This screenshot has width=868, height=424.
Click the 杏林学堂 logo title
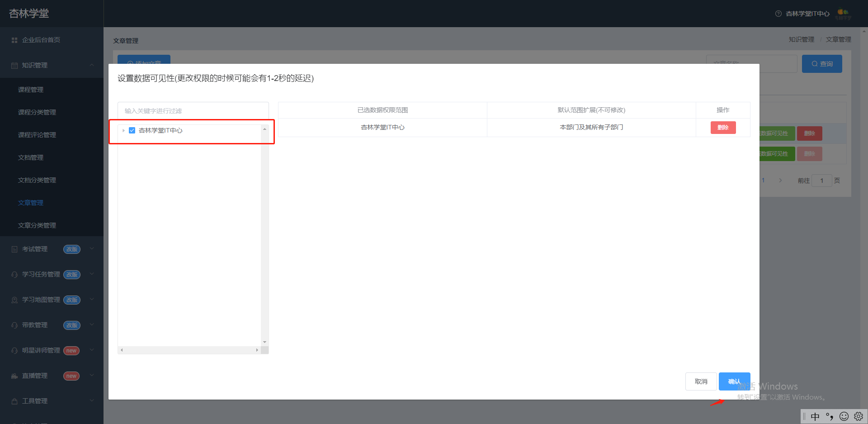click(x=29, y=14)
